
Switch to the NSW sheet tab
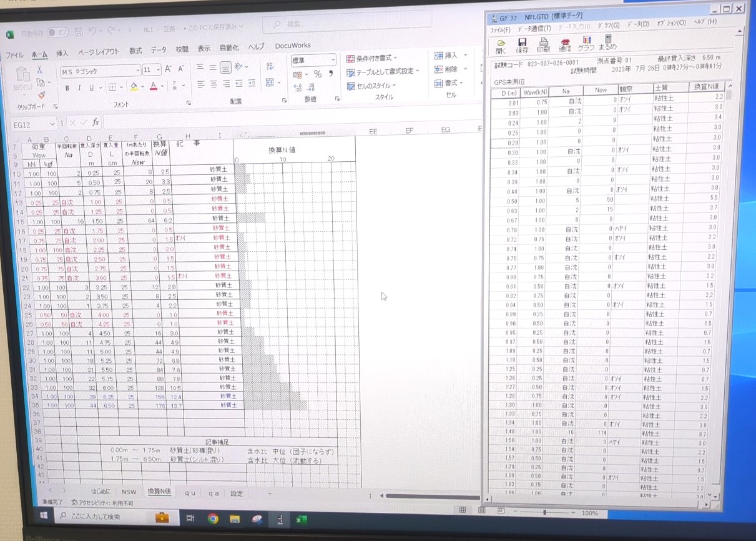point(129,492)
